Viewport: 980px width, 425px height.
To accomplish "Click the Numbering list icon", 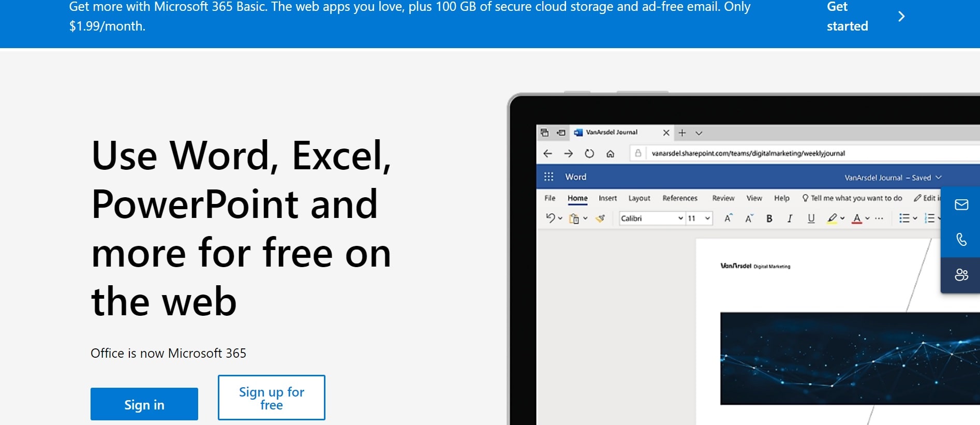I will pyautogui.click(x=930, y=218).
